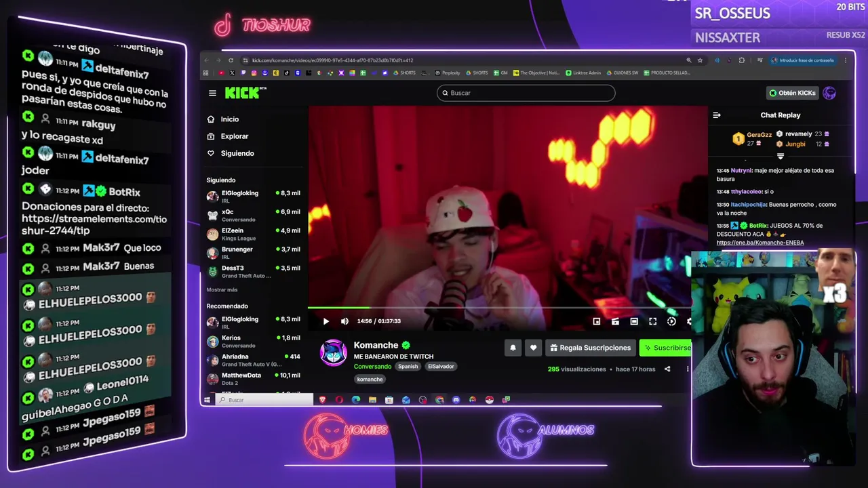Expand Mostrar más in Siguiendo list
The image size is (868, 488).
[222, 290]
